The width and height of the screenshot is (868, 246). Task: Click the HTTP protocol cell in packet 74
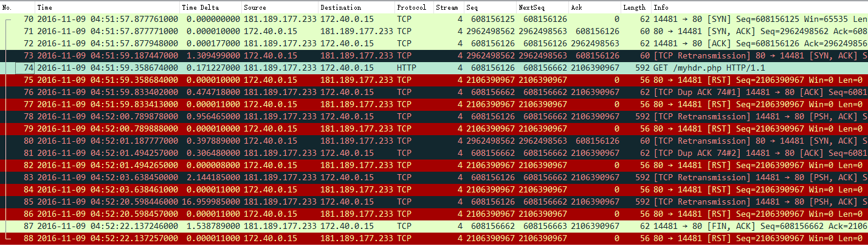[405, 68]
